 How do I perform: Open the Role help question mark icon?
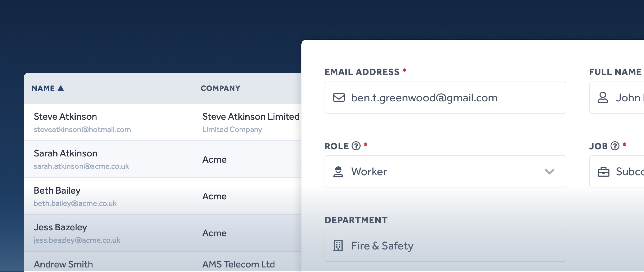[356, 146]
